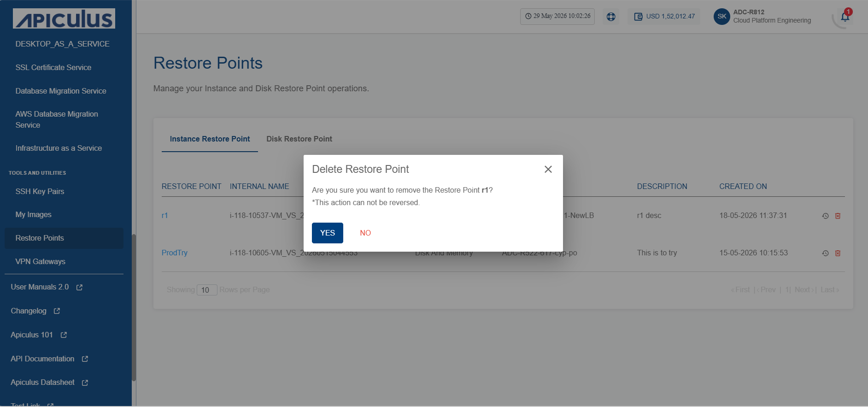Go to SSH Key Pairs

point(40,191)
